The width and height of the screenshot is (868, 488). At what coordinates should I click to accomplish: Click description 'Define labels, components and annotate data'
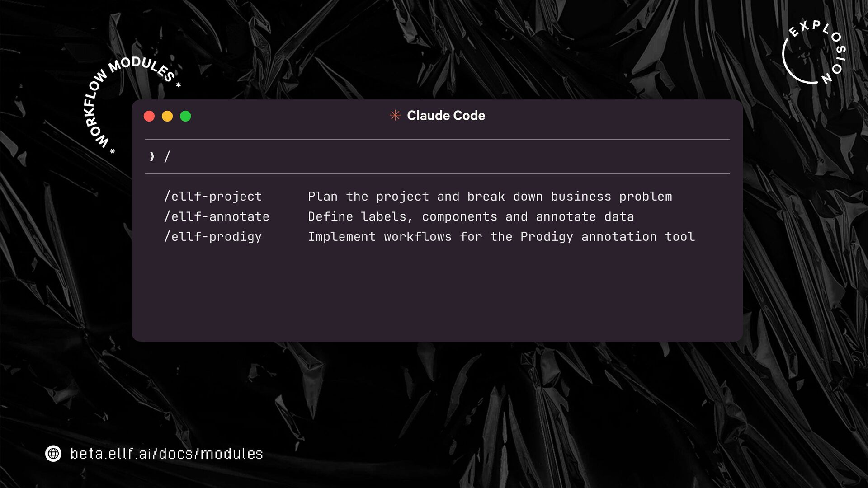point(471,217)
